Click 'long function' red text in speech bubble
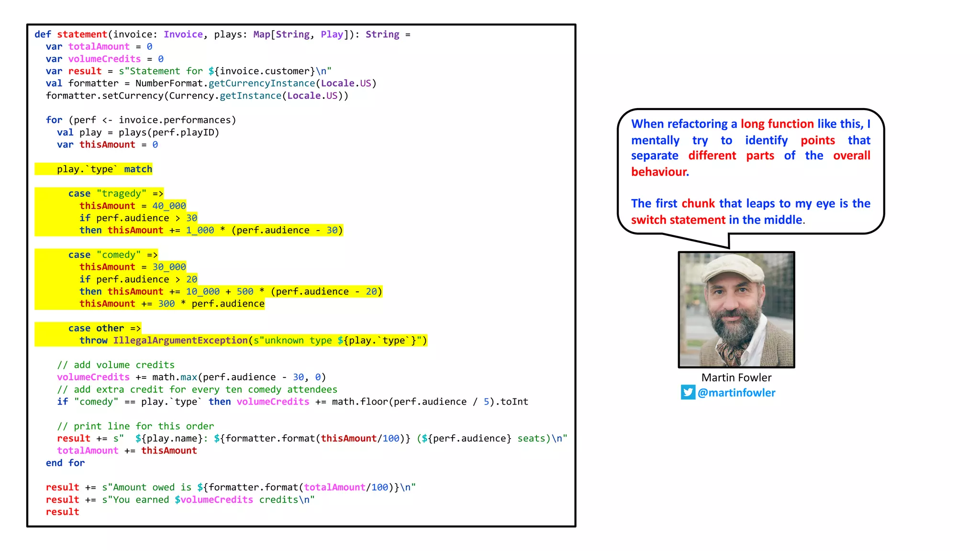Screen dimensions: 980x551 point(777,124)
